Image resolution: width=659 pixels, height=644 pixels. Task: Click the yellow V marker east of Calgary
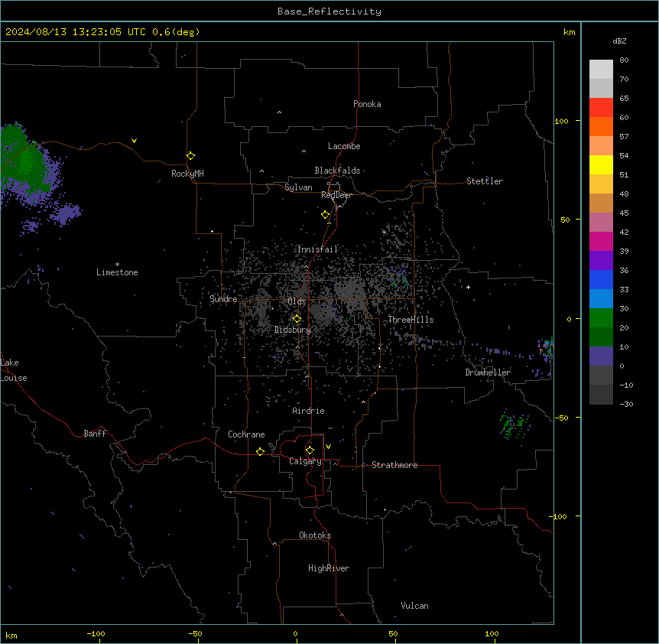pyautogui.click(x=328, y=447)
